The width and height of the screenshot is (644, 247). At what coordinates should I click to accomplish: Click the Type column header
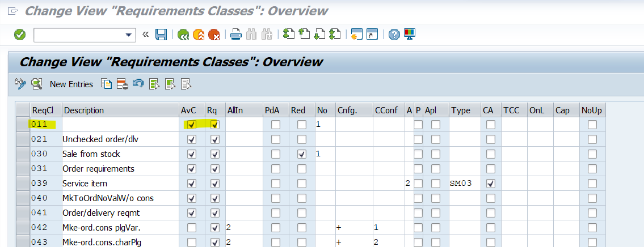point(465,110)
